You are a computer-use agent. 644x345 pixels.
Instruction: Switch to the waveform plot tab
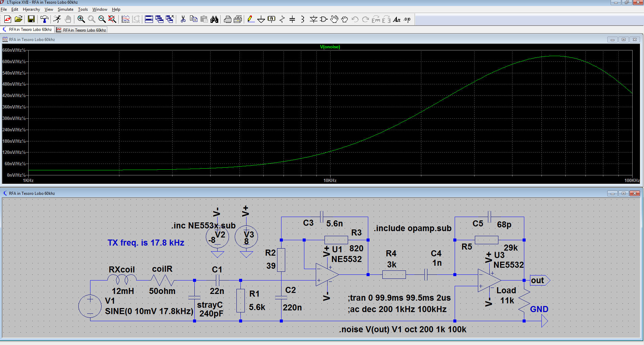(81, 30)
